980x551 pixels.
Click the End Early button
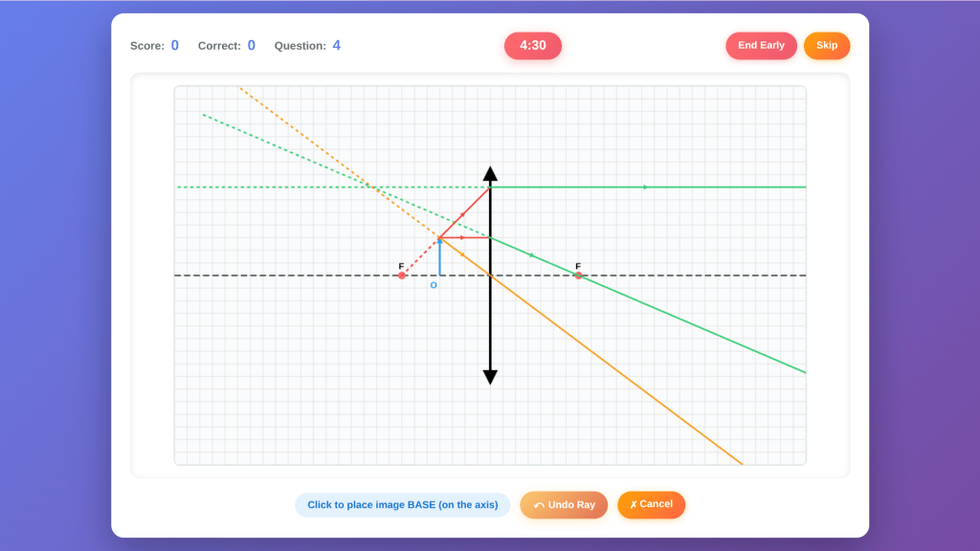pyautogui.click(x=761, y=46)
